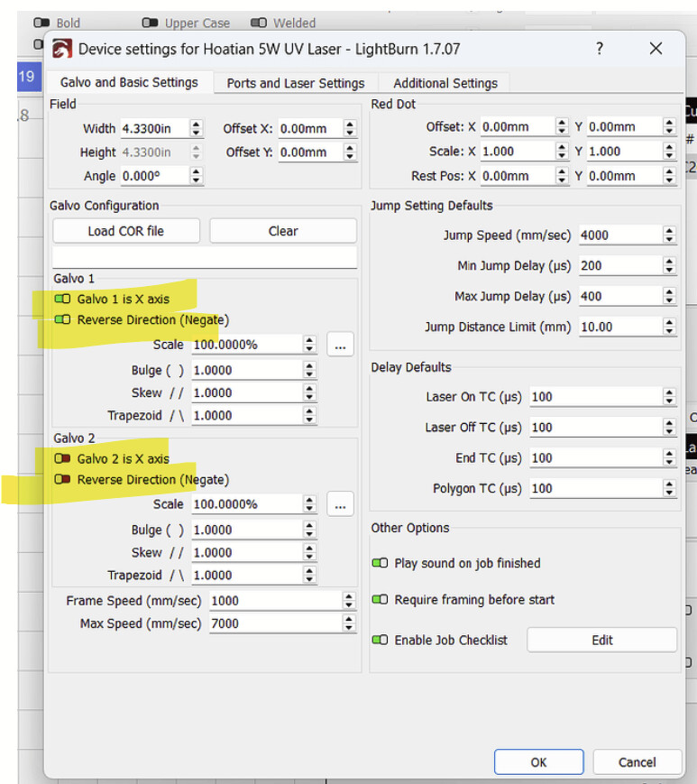Toggle Enable Job Checklist switch

click(x=380, y=640)
